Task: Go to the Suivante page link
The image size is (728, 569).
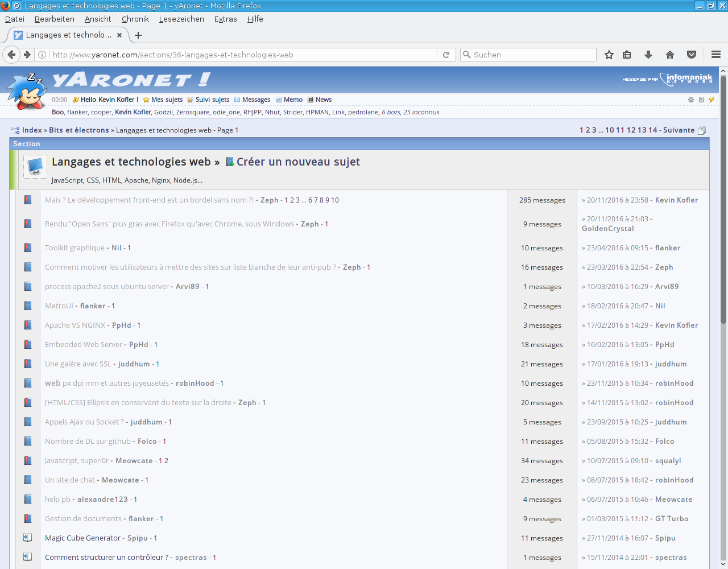Action: click(679, 130)
